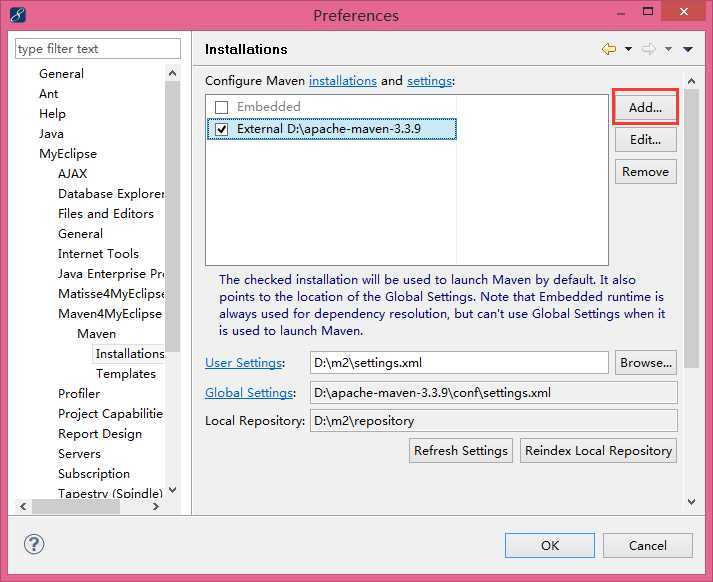Viewport: 713px width, 582px height.
Task: Select General under MyEclipse
Action: pyautogui.click(x=80, y=234)
